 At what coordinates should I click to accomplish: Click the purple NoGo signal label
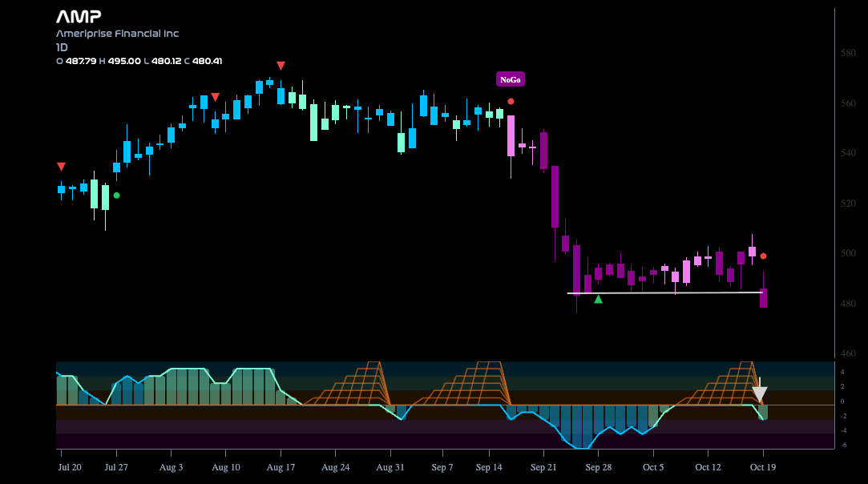[510, 80]
